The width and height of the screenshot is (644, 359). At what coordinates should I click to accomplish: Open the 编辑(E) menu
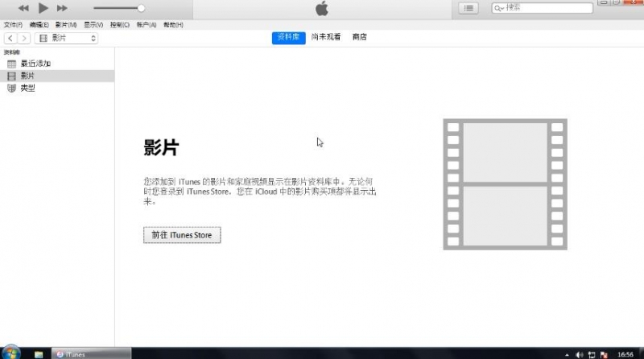click(x=39, y=25)
